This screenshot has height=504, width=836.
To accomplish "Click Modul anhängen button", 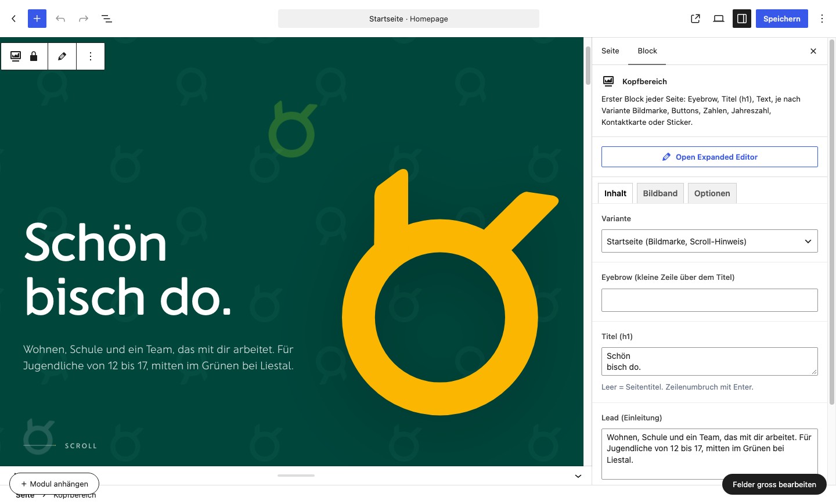I will (55, 484).
